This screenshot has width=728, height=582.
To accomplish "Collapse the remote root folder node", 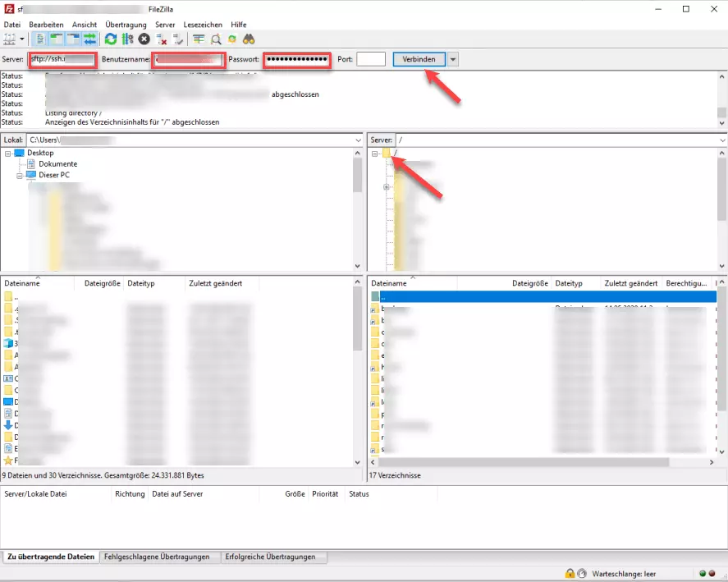I will [x=375, y=154].
